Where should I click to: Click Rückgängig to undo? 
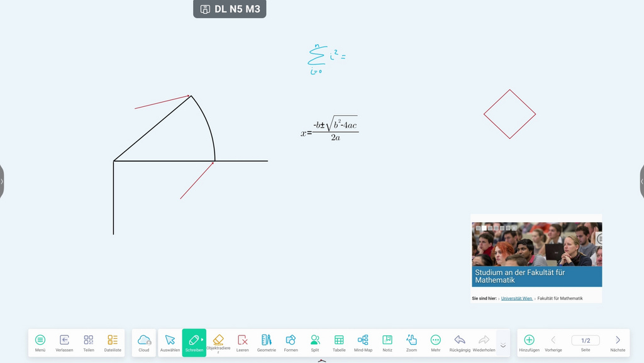[x=460, y=343]
